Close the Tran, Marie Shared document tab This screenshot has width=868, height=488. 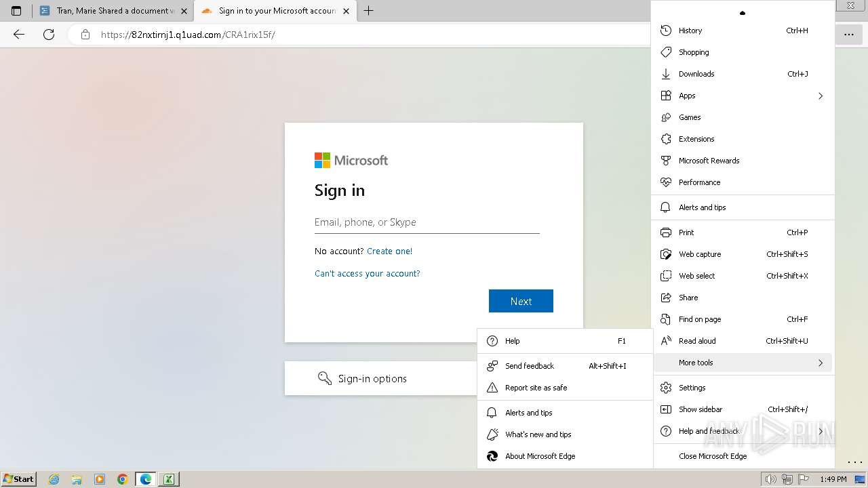(x=184, y=11)
